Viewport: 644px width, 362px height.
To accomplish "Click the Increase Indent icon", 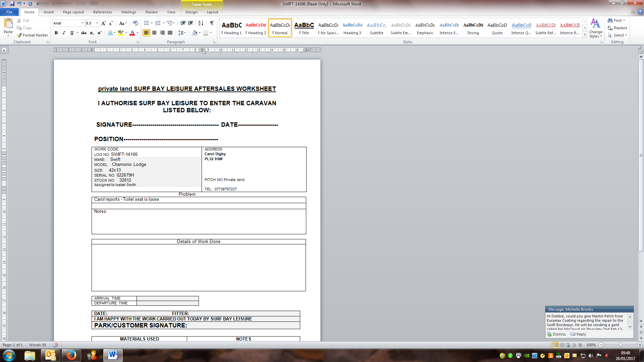I will click(191, 23).
